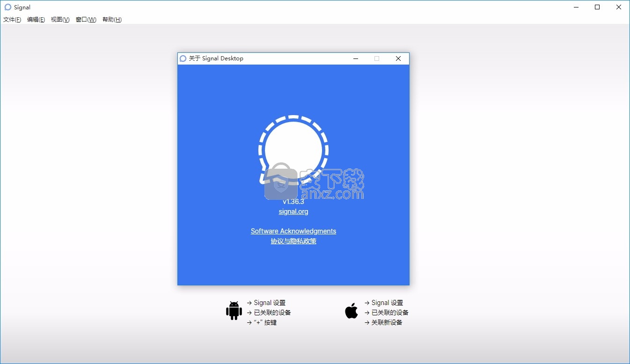This screenshot has height=364, width=630.
Task: Minimize the 关于 Signal Desktop dialog
Action: tap(356, 58)
